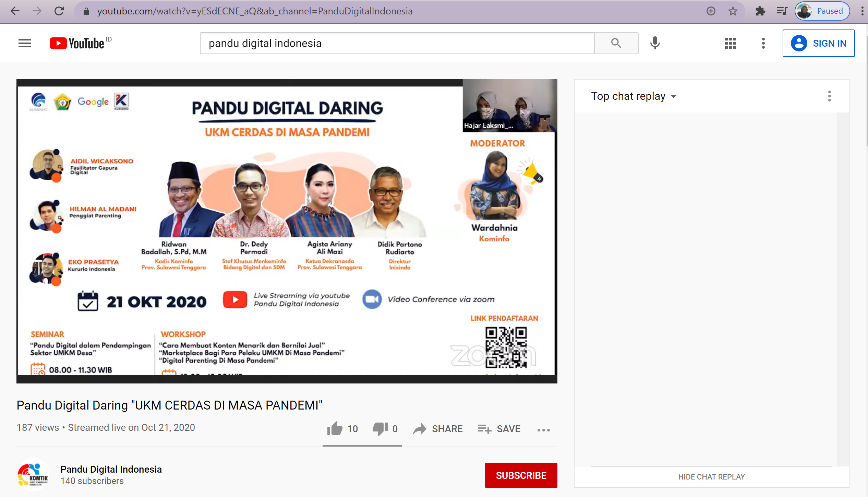Like the video with thumbs up
Viewport: 868px width, 497px height.
(x=335, y=428)
